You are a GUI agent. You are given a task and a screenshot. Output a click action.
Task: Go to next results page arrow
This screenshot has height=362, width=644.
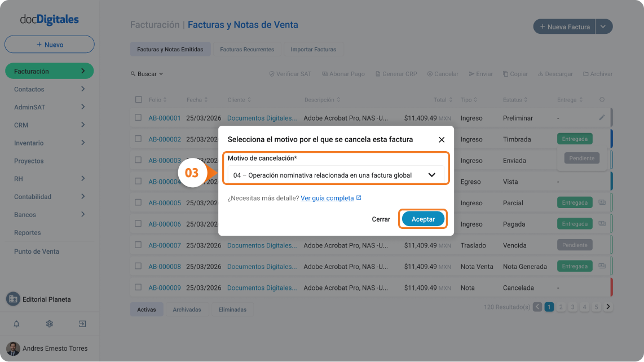point(608,307)
